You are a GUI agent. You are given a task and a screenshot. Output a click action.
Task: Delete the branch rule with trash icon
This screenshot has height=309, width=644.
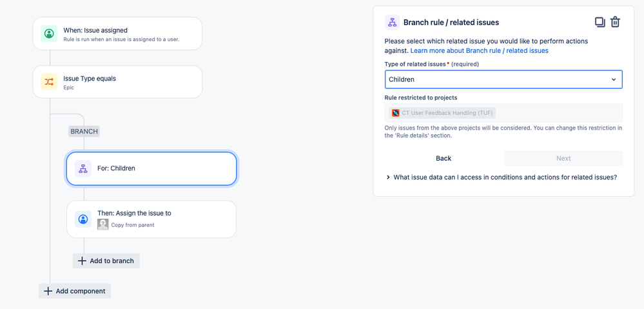[x=615, y=22]
